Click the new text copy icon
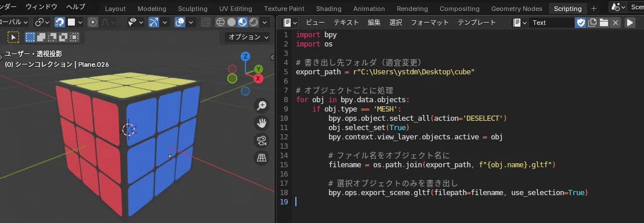The image size is (644, 223). pos(592,23)
